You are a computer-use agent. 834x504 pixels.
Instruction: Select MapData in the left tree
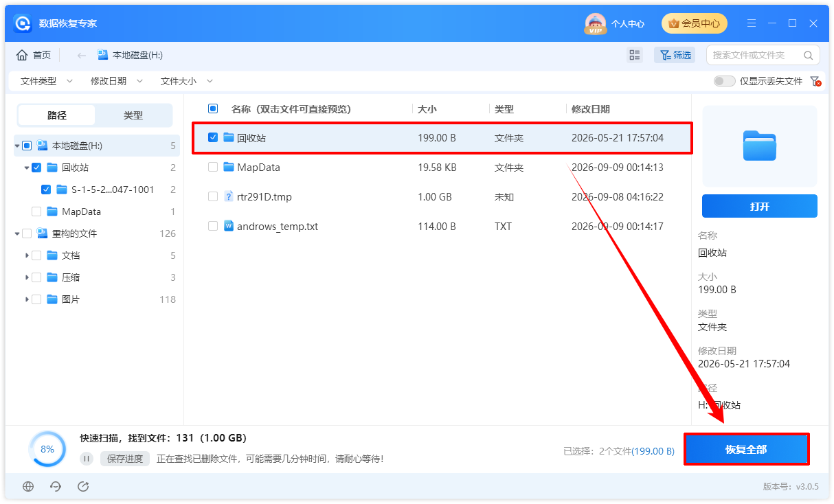coord(81,211)
